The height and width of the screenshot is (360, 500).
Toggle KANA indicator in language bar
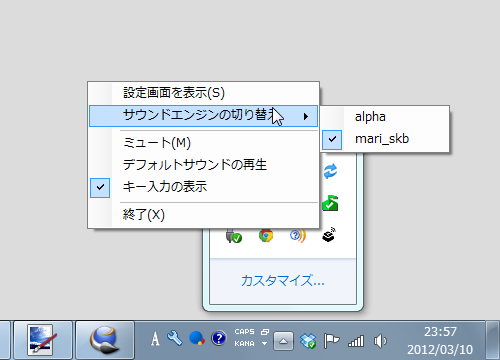[x=244, y=344]
